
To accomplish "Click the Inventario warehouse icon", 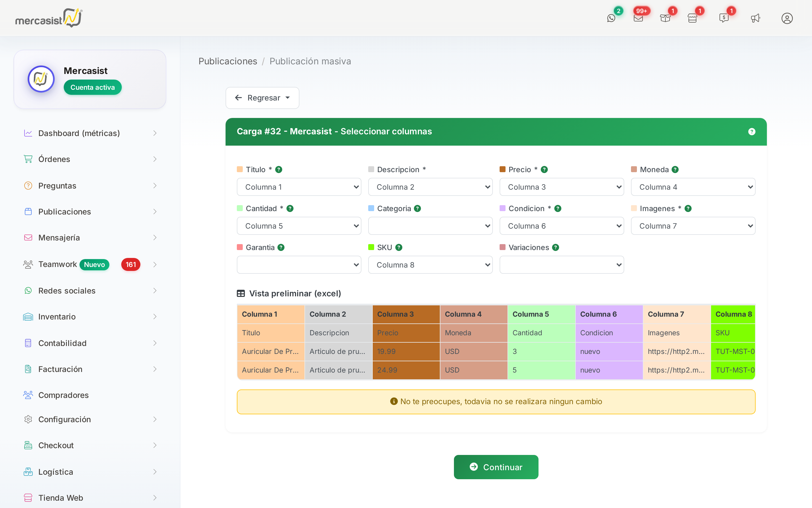I will pyautogui.click(x=28, y=317).
